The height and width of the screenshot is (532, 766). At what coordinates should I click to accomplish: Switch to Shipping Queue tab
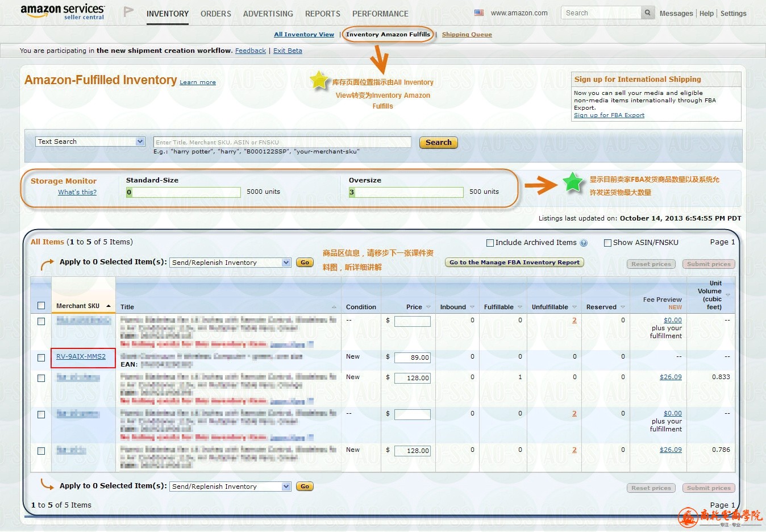467,35
